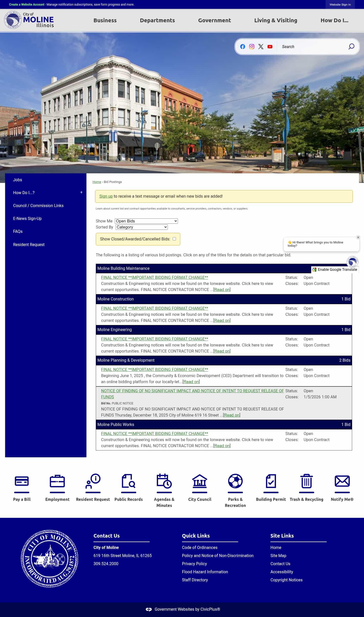Open FINAL NOTICE under Moline Public Works
Image resolution: width=364 pixels, height=617 pixels.
pos(155,434)
